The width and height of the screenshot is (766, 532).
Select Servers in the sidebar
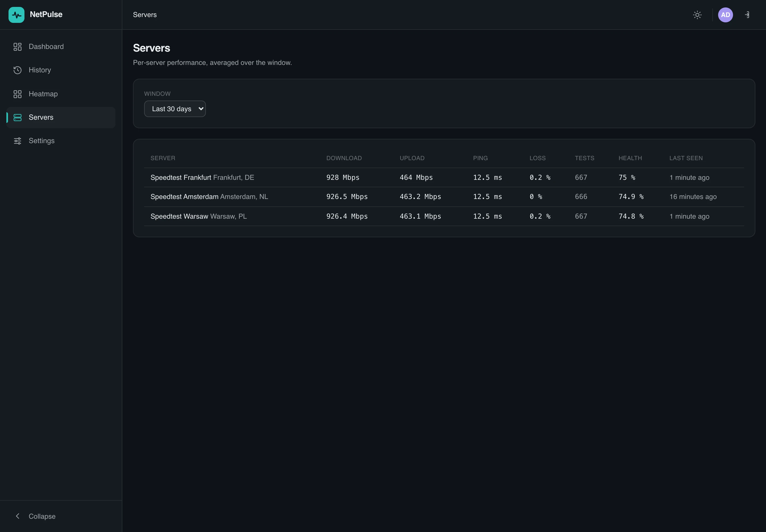point(61,117)
